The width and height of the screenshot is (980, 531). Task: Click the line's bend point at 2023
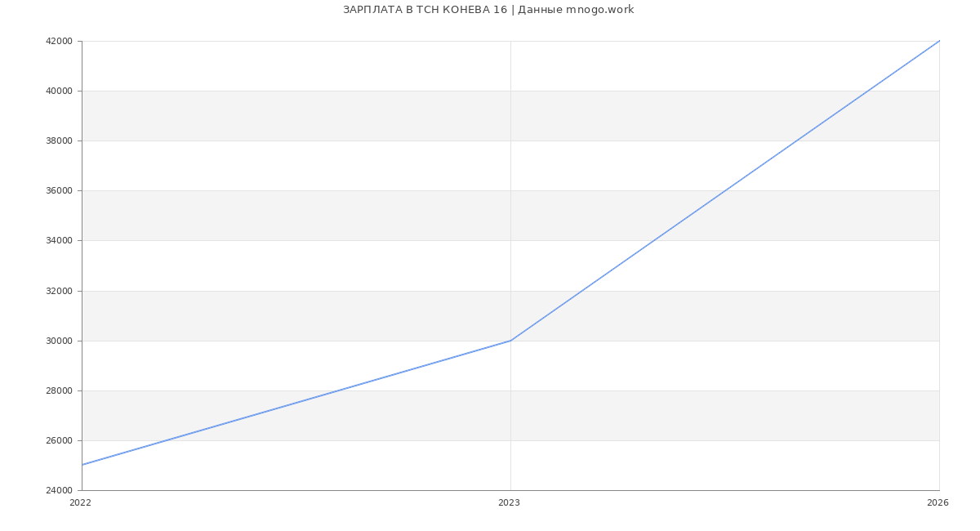(510, 341)
